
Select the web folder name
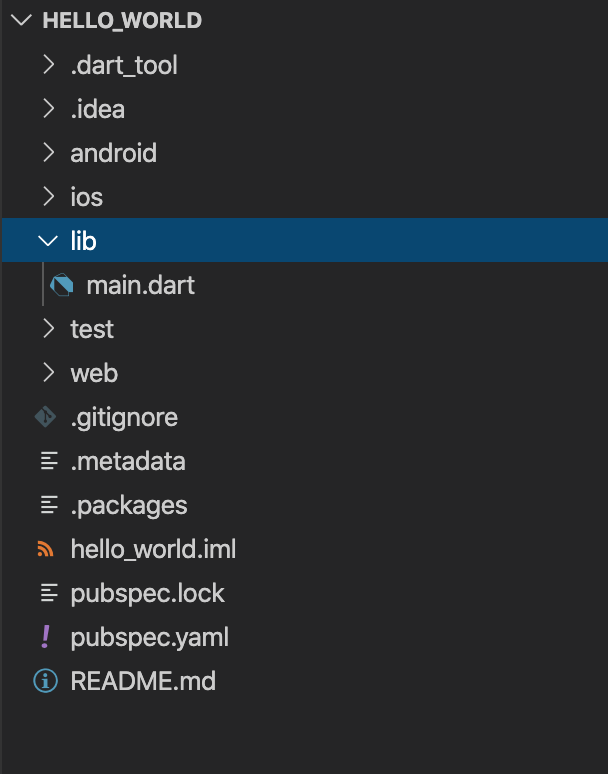(94, 373)
